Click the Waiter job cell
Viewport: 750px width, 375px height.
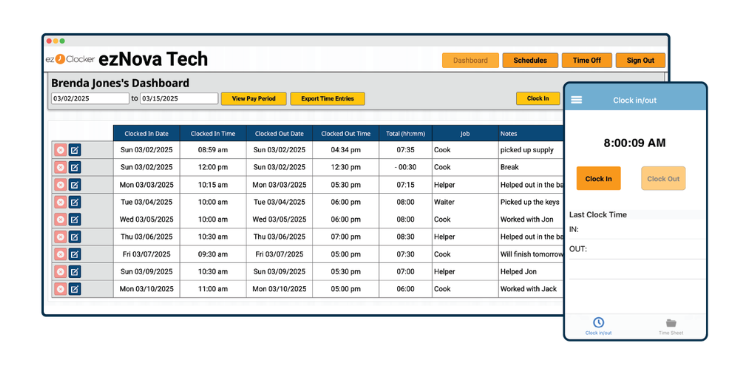pyautogui.click(x=465, y=202)
